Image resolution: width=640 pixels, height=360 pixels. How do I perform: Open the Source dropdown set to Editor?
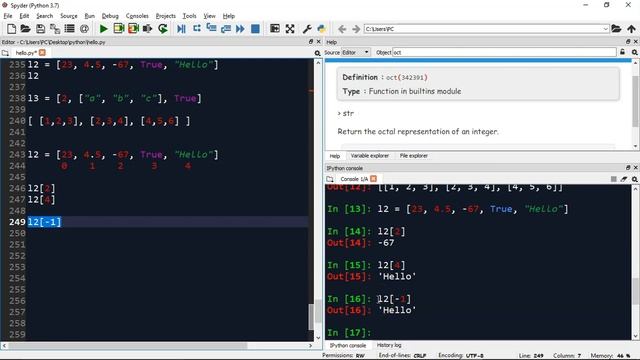coord(356,52)
